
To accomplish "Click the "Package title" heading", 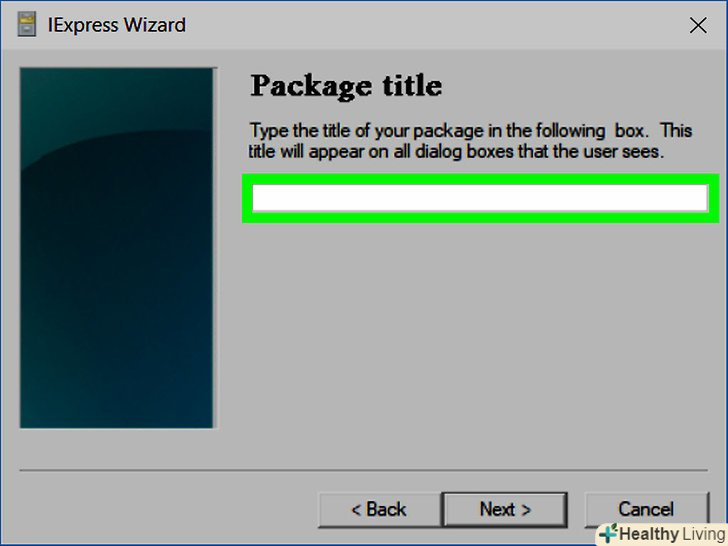I will point(346,86).
